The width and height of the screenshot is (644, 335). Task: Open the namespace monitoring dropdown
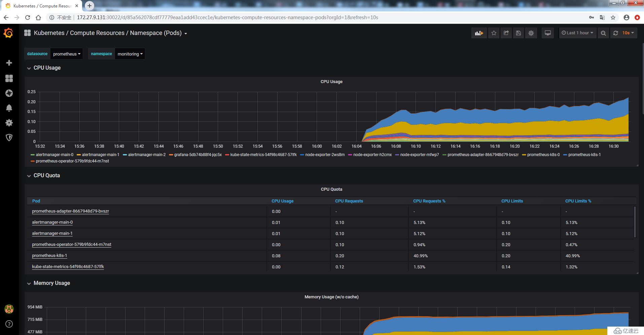pos(130,54)
